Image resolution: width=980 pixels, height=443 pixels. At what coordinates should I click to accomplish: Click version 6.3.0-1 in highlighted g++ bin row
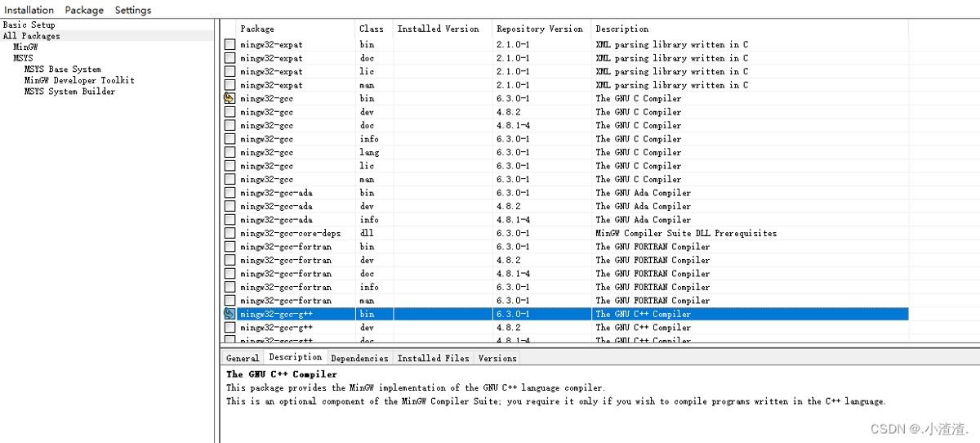click(x=513, y=314)
